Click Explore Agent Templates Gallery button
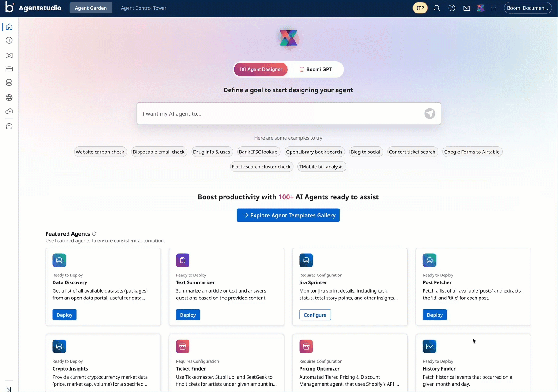 click(x=288, y=215)
